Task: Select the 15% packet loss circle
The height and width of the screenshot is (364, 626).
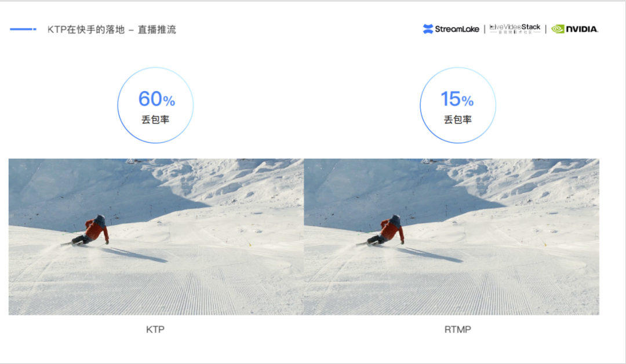Action: tap(458, 105)
